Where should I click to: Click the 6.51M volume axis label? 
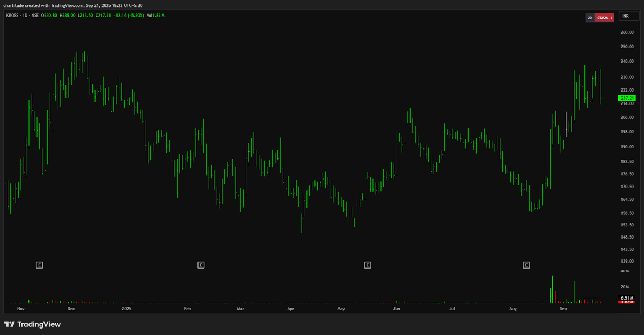pyautogui.click(x=627, y=298)
